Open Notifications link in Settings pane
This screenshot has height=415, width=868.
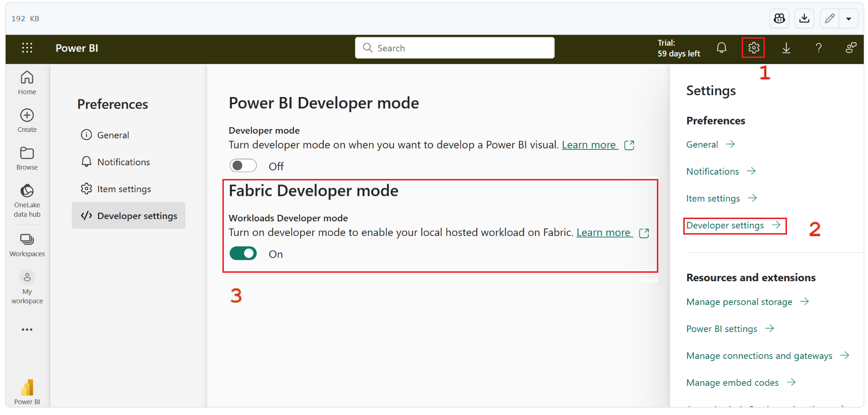click(721, 171)
